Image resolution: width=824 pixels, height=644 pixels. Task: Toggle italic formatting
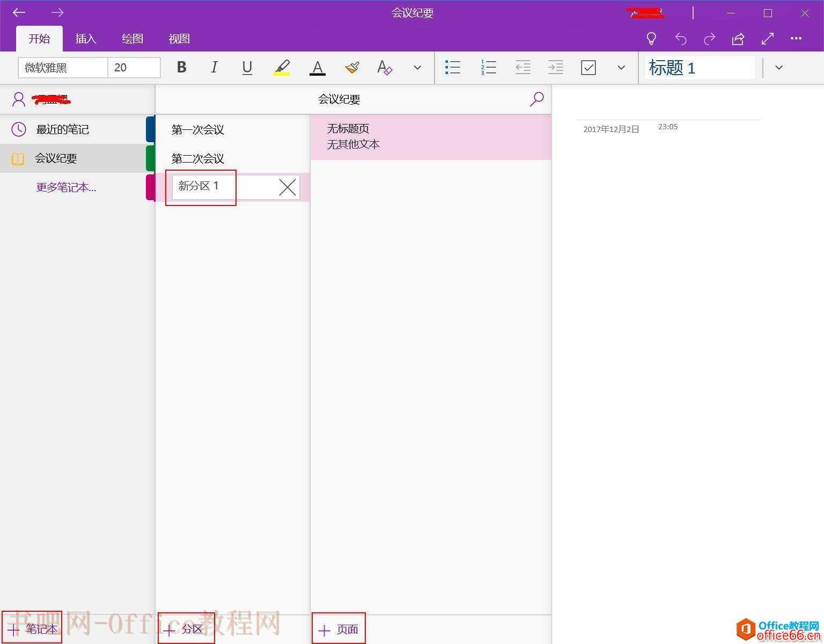[x=214, y=67]
